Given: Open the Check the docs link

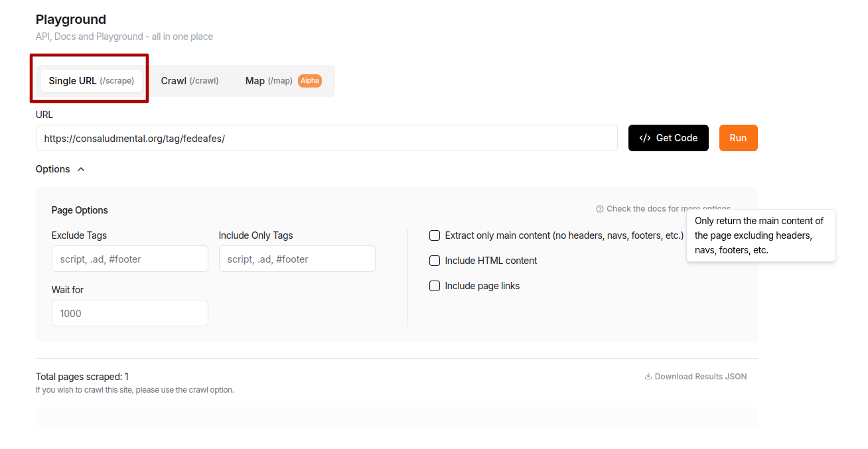Looking at the screenshot, I should [x=644, y=209].
